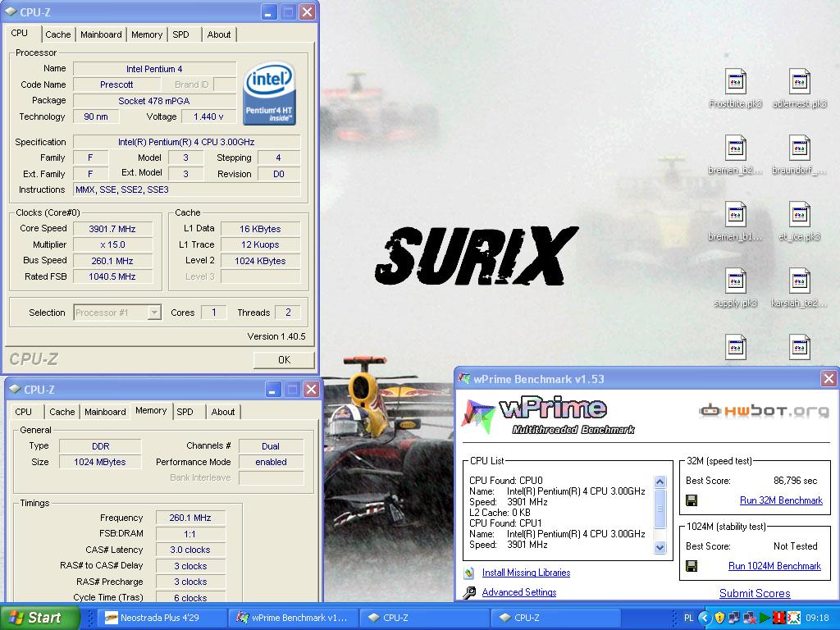
Task: Click the CPU List scroll up arrow
Action: point(660,482)
